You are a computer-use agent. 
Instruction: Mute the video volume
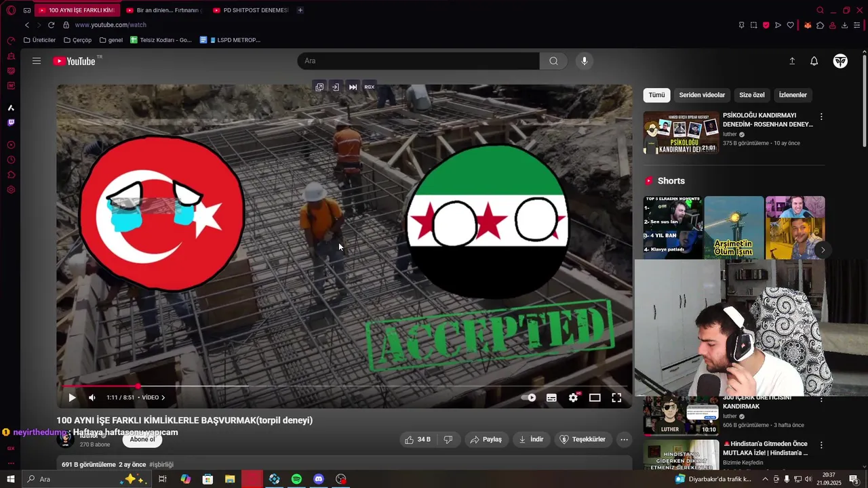(x=92, y=398)
